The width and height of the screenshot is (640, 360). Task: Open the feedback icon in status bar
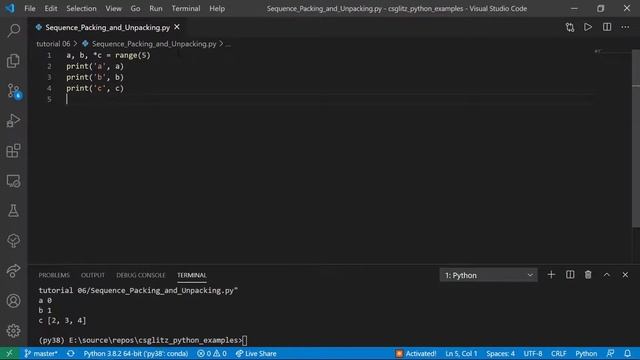(611, 353)
